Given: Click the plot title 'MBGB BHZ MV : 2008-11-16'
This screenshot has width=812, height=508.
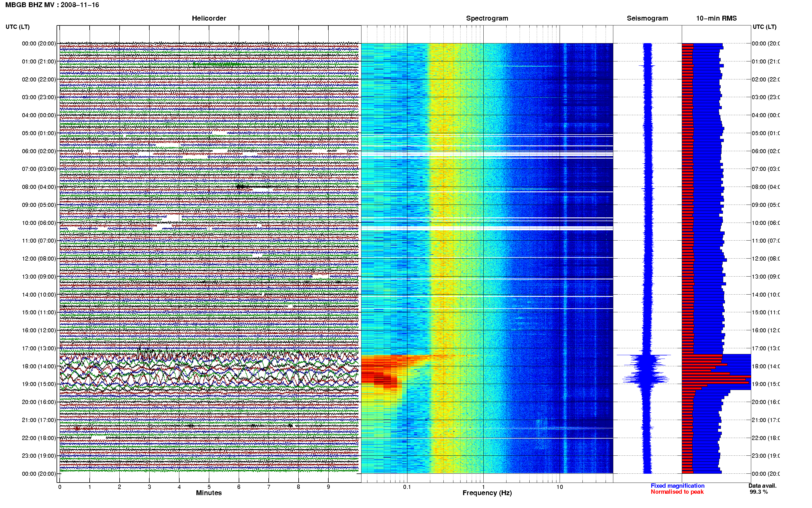Looking at the screenshot, I should coord(52,5).
